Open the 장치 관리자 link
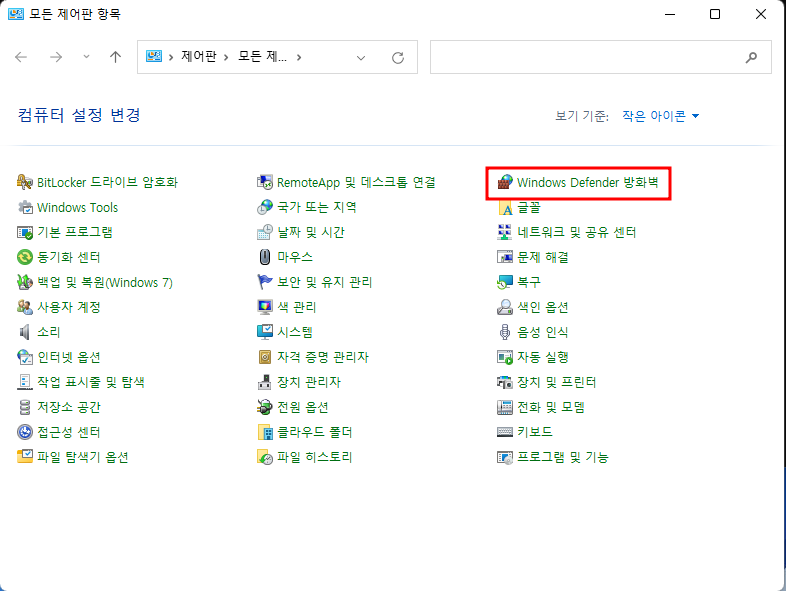This screenshot has height=591, width=786. (x=309, y=382)
